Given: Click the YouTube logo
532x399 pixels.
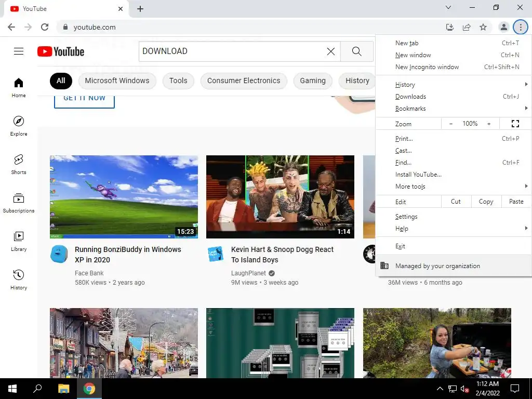Looking at the screenshot, I should (61, 51).
